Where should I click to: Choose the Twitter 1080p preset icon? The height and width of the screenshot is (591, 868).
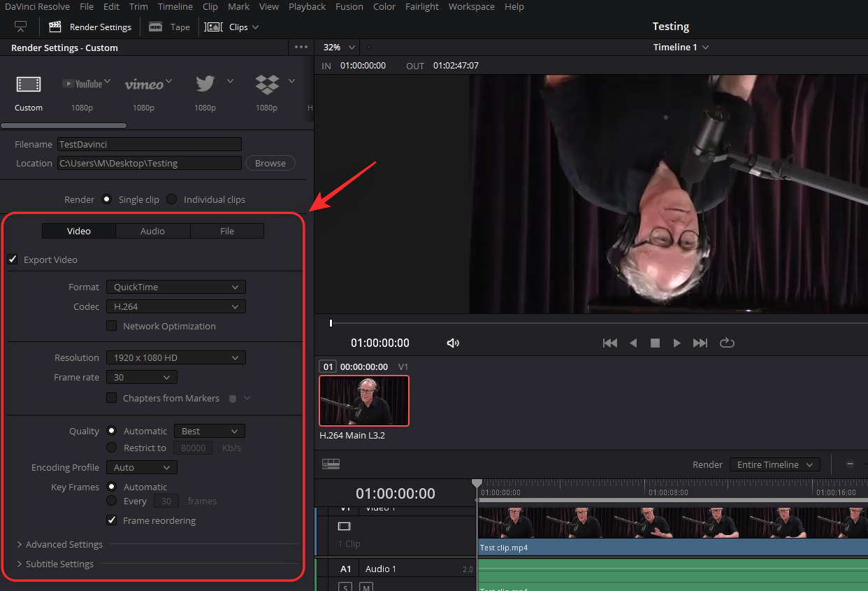pyautogui.click(x=205, y=84)
